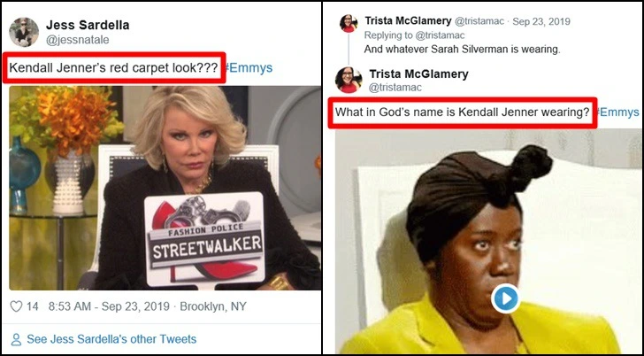This screenshot has width=644, height=356.
Task: Open the Sep 23, 2019 reply timestamp
Action: (x=541, y=21)
